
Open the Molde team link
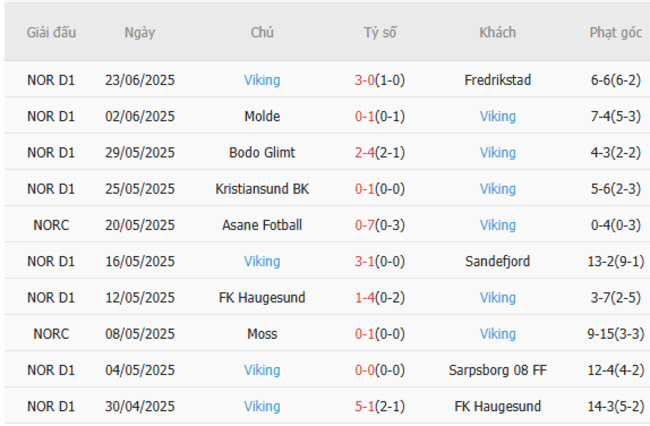point(262,116)
